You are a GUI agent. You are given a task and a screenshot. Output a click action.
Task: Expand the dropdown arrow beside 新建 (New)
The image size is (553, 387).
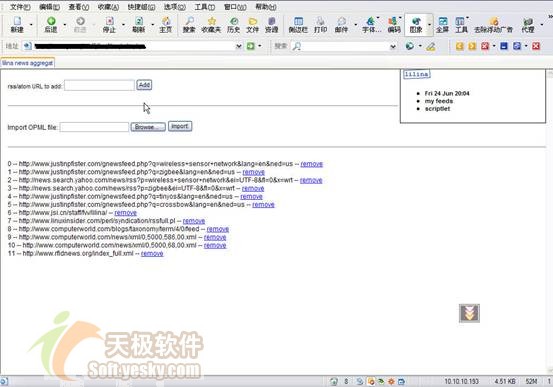click(x=31, y=25)
